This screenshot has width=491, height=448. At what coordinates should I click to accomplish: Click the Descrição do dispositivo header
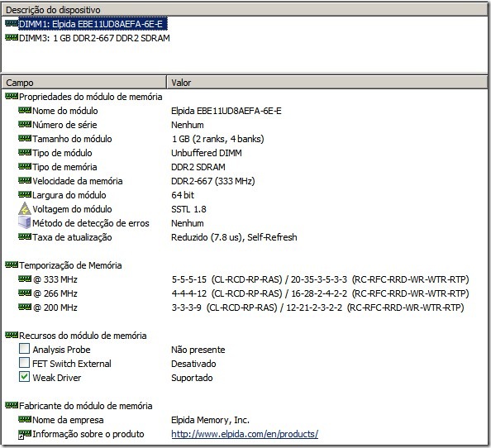click(x=245, y=10)
